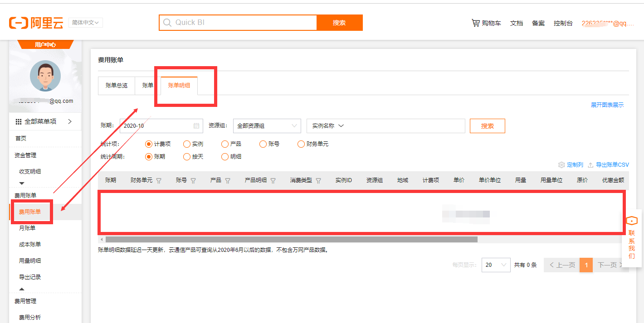
Task: Click the export CSV upload icon
Action: pos(590,165)
